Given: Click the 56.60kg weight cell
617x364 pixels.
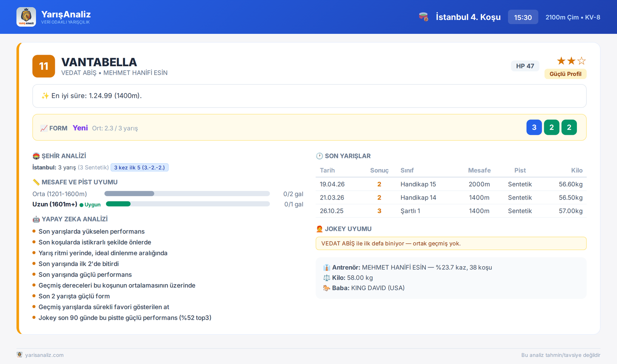Looking at the screenshot, I should tap(571, 184).
